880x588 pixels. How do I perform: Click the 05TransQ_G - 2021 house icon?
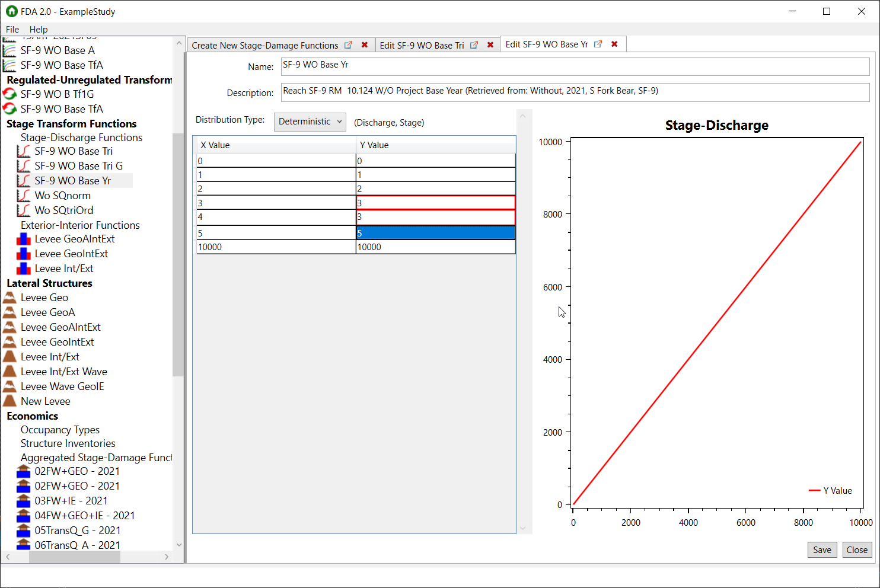click(x=23, y=530)
